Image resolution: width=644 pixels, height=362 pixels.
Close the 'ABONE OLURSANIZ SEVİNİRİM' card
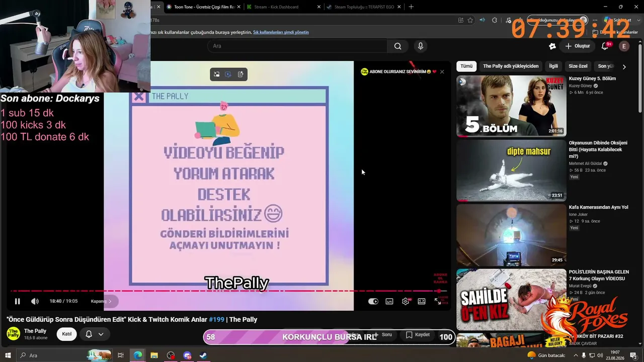[x=442, y=72]
